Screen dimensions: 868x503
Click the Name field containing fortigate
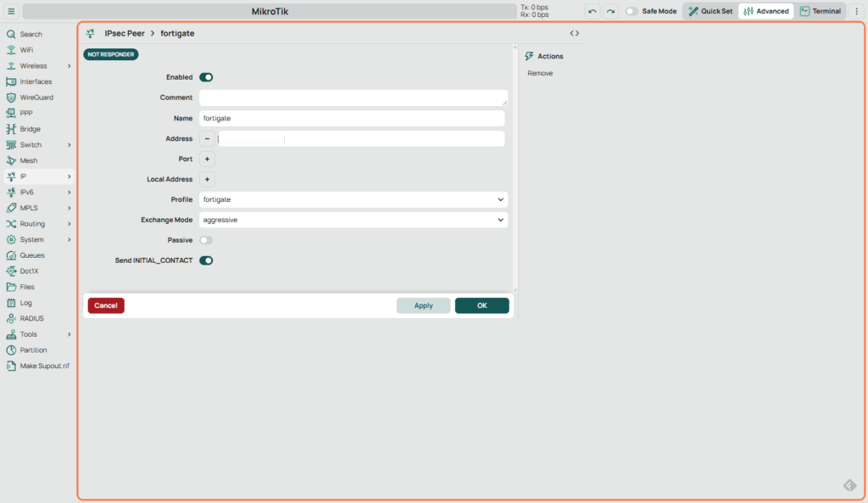click(x=352, y=118)
